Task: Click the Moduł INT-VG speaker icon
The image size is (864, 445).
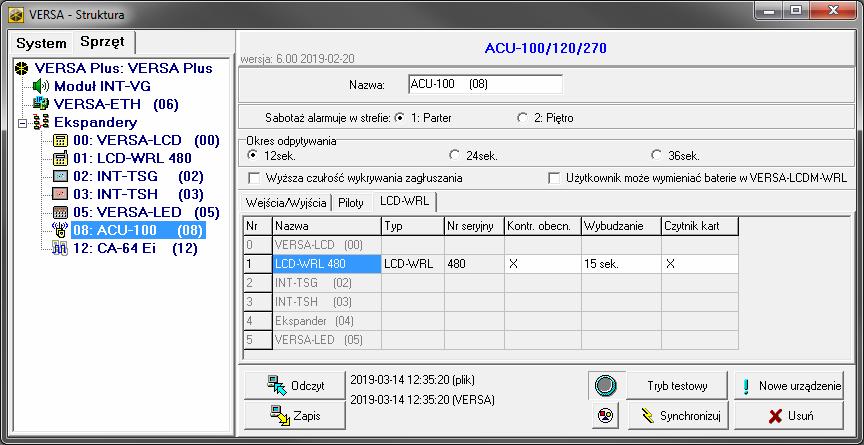Action: 41,86
